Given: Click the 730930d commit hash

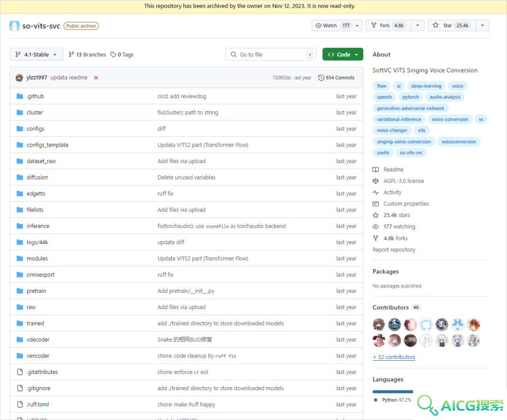Looking at the screenshot, I should click(281, 78).
